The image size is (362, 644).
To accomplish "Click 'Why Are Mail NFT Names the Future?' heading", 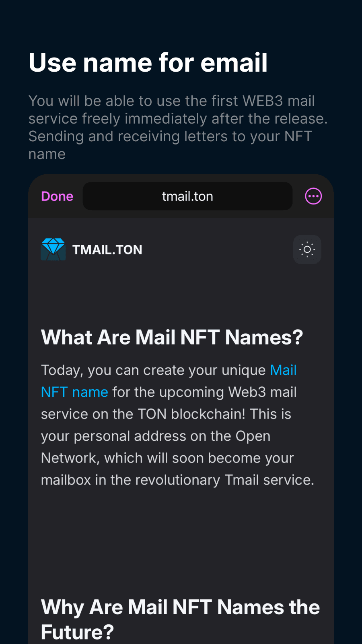I will click(180, 619).
